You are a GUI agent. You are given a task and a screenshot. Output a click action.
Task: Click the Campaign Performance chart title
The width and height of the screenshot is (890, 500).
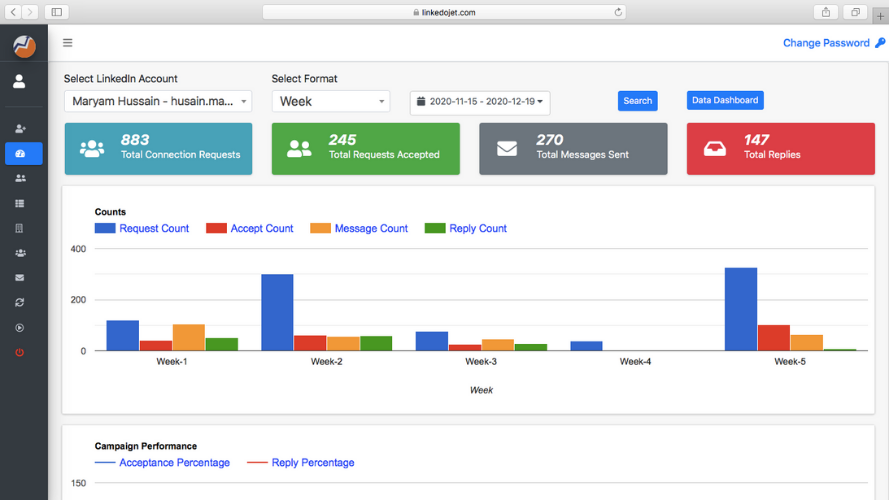click(146, 446)
